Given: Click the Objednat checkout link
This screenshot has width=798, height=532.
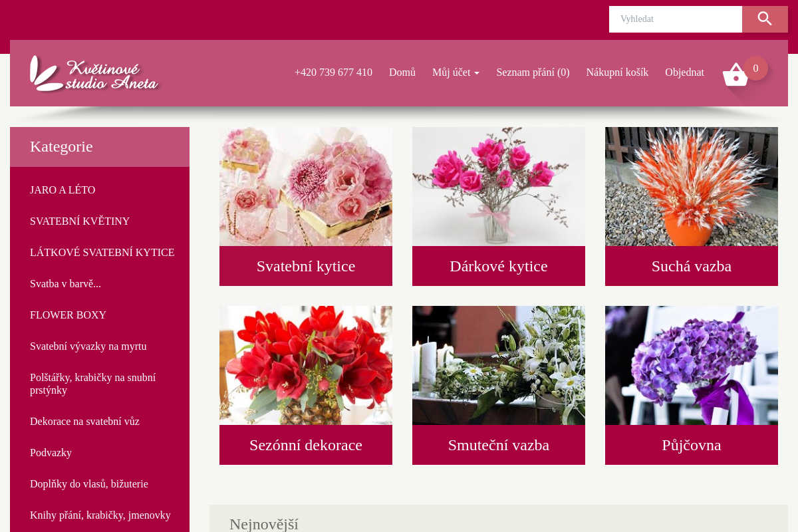Looking at the screenshot, I should click(x=684, y=72).
